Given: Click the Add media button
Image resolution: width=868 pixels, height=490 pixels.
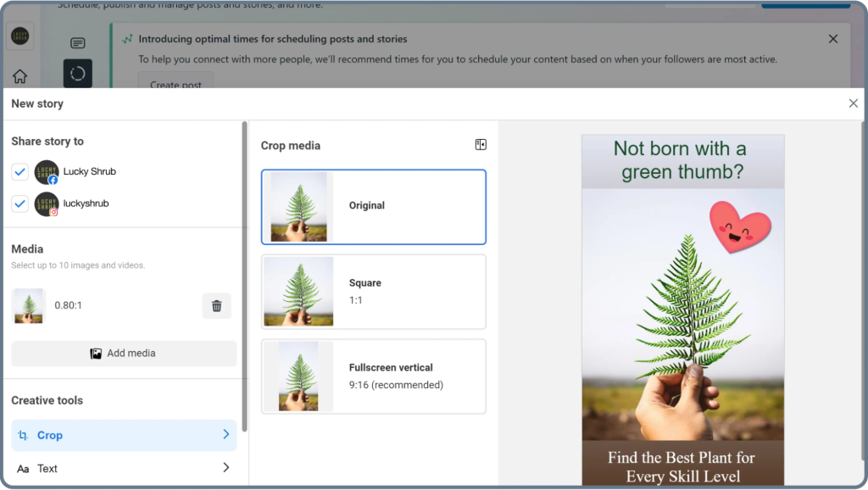Looking at the screenshot, I should (x=124, y=354).
